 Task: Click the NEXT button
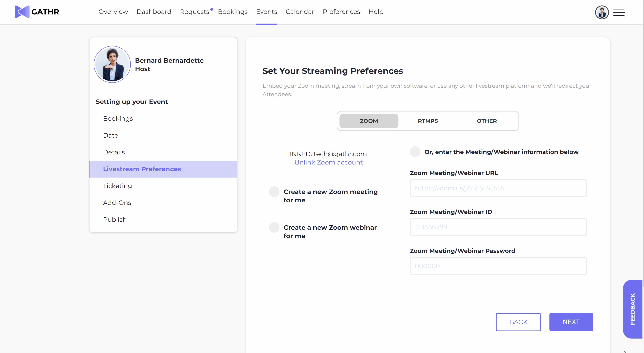(571, 322)
